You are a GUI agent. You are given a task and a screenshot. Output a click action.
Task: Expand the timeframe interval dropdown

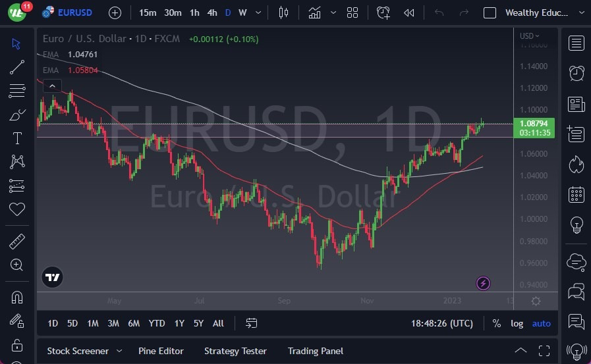pos(258,13)
